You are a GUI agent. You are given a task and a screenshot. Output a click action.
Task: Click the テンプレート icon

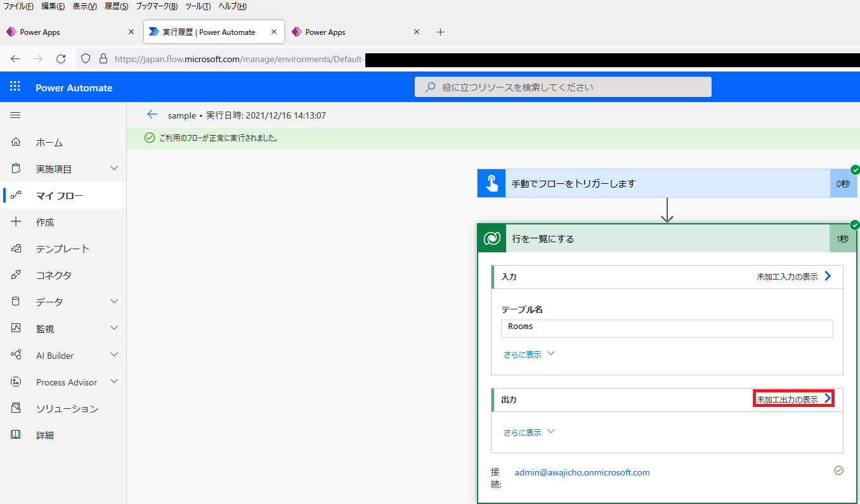click(16, 249)
